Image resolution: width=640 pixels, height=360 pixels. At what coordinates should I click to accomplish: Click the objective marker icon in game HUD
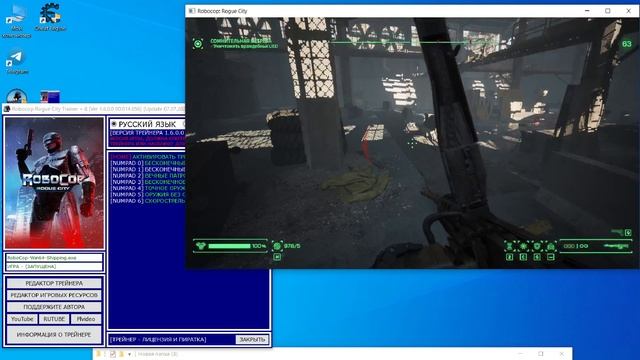(x=198, y=44)
